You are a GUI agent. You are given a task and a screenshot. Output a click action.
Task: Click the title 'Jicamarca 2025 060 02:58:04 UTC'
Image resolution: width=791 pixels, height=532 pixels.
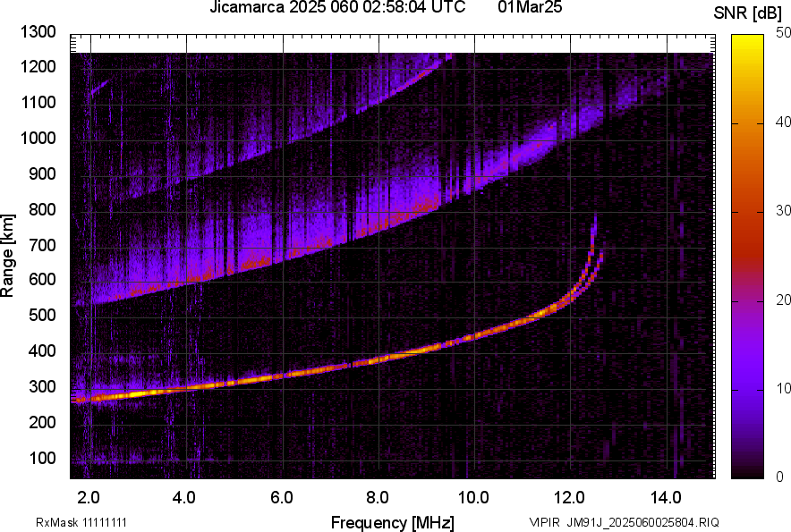click(x=337, y=7)
